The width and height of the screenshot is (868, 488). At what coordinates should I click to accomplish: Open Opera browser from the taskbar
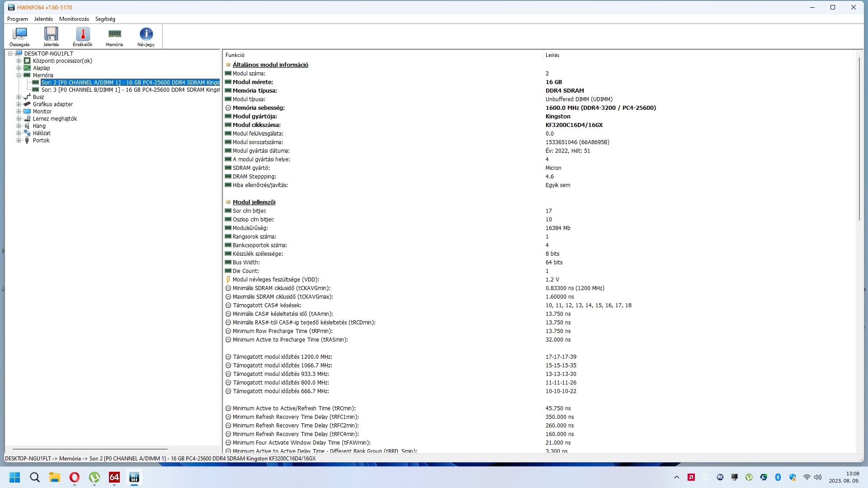(x=75, y=477)
